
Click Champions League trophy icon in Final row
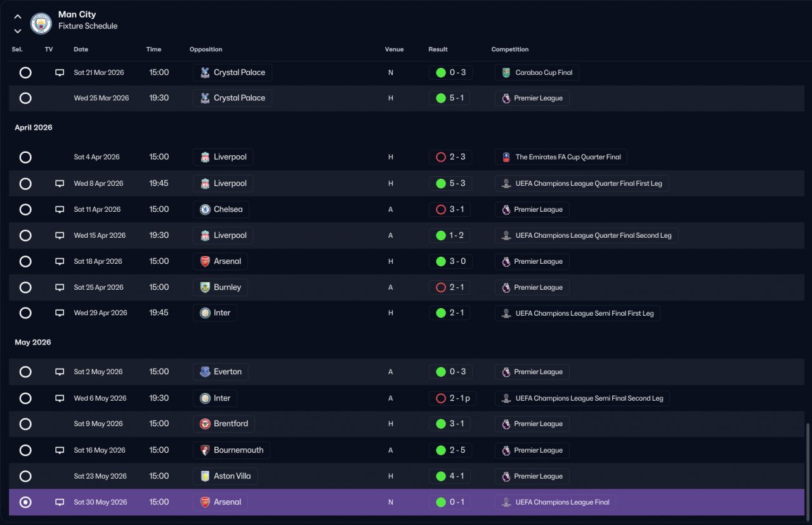coord(506,502)
